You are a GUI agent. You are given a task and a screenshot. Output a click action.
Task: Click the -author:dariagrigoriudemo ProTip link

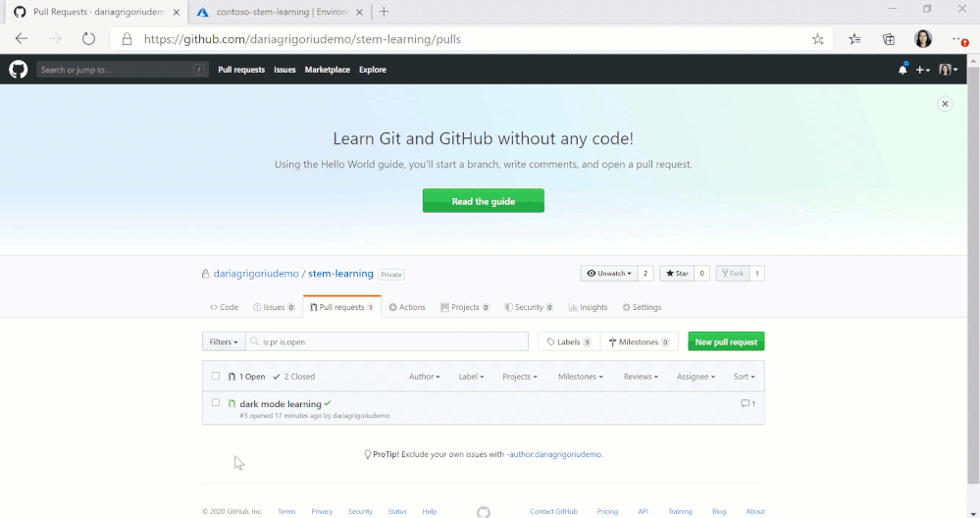(554, 454)
